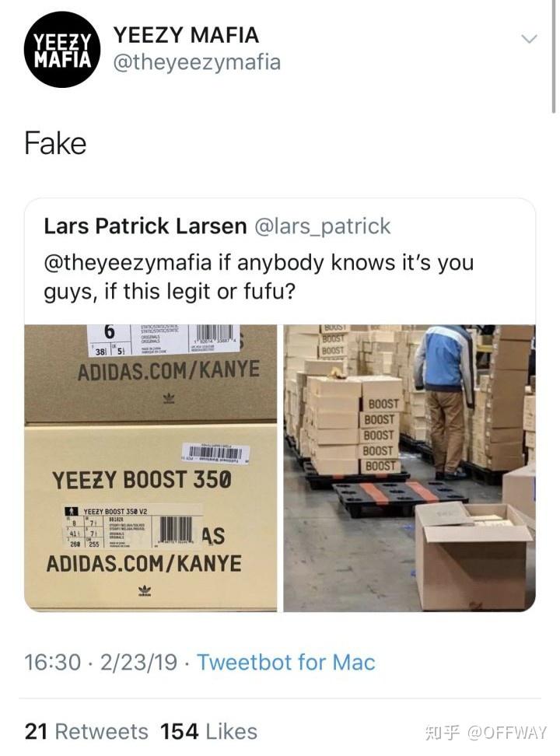Follow the @theyeezymafia mention in quoted text
This screenshot has height=756, width=560.
(x=128, y=263)
